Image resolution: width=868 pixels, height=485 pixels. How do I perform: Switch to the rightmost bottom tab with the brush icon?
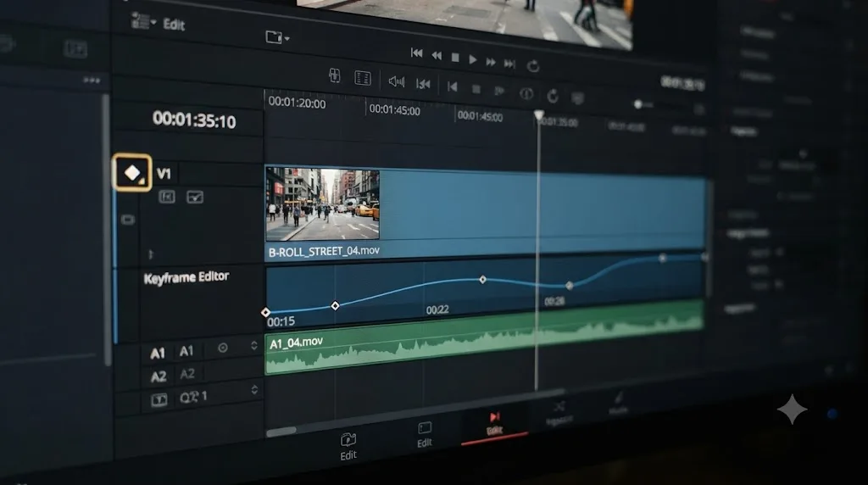[618, 404]
